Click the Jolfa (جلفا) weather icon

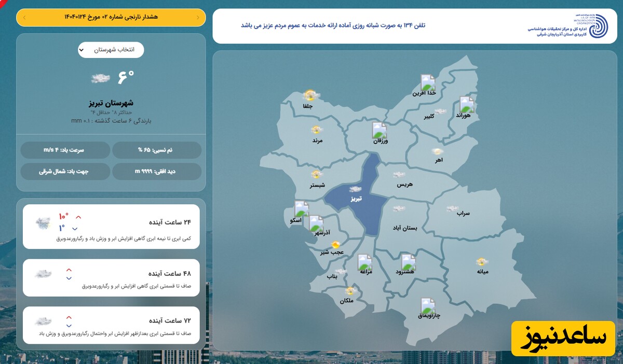click(310, 95)
